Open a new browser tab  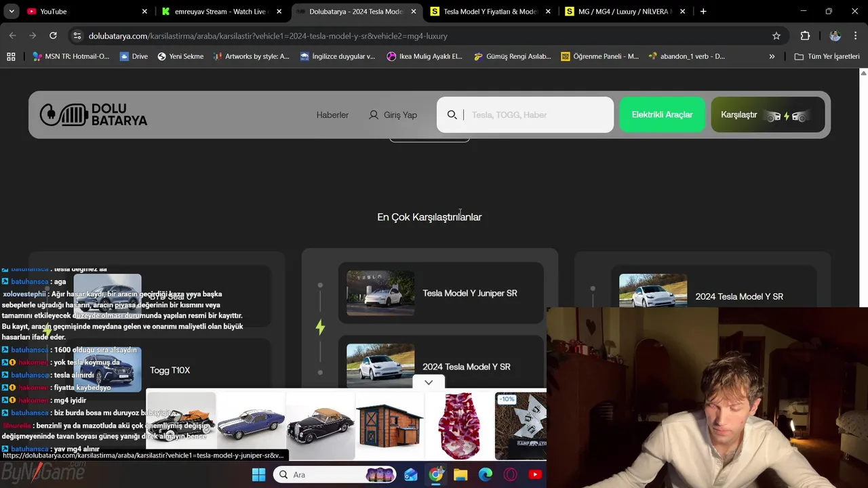click(703, 12)
